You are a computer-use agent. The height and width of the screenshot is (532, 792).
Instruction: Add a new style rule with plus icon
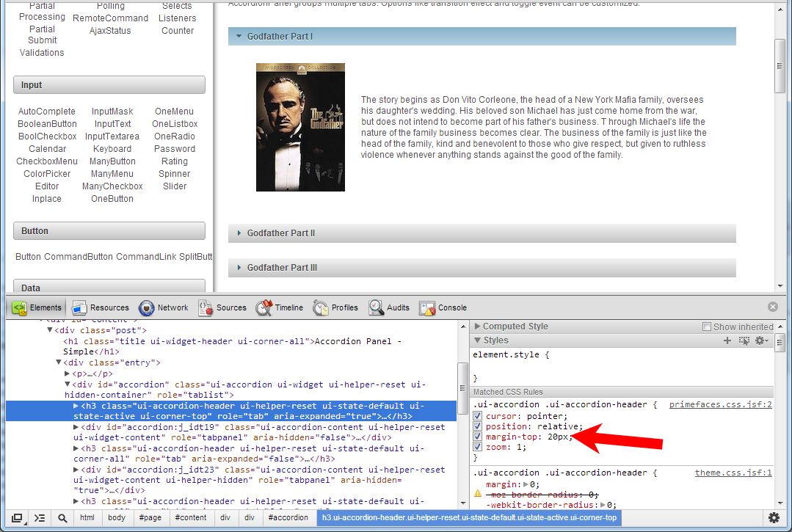(727, 340)
